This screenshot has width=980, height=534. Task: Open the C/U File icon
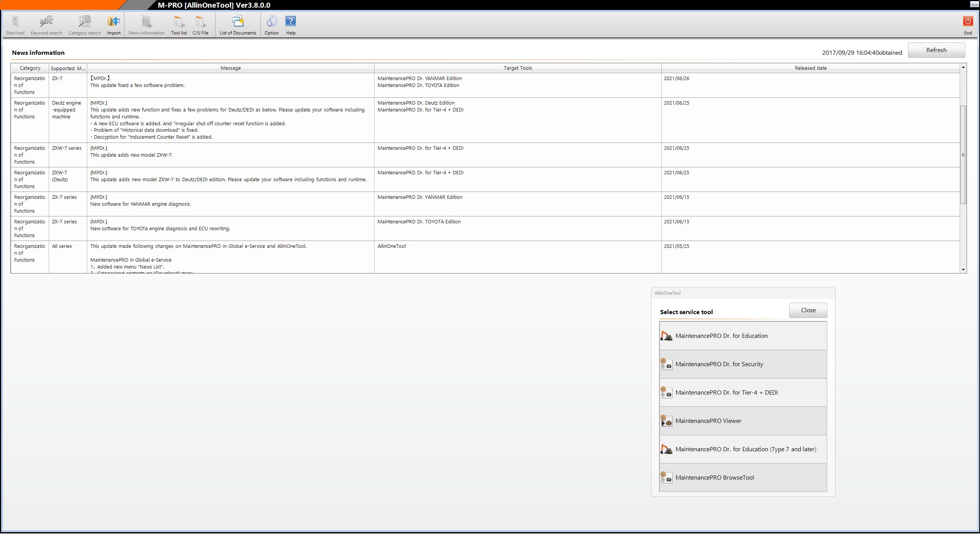click(200, 22)
